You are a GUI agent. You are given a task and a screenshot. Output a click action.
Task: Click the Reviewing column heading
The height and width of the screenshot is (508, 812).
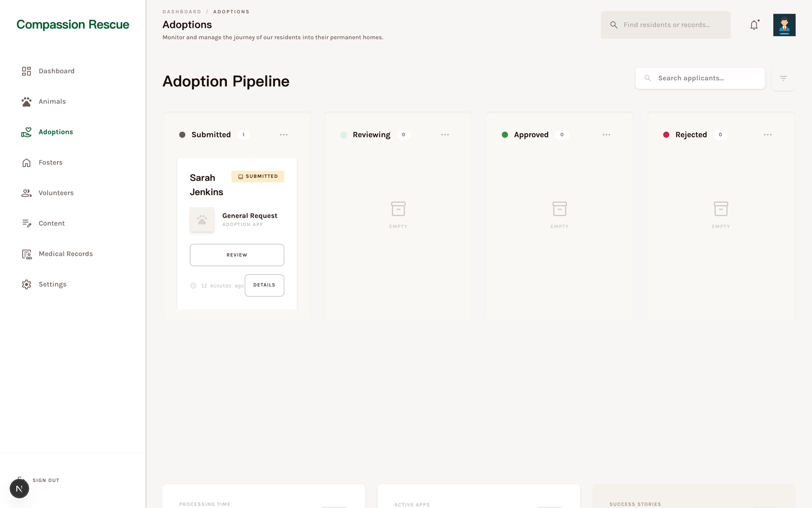371,135
